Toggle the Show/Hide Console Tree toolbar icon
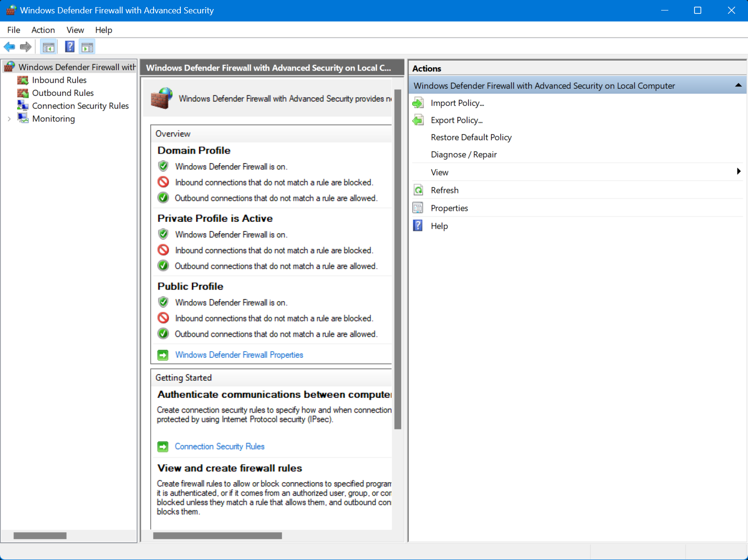The height and width of the screenshot is (560, 748). tap(49, 47)
